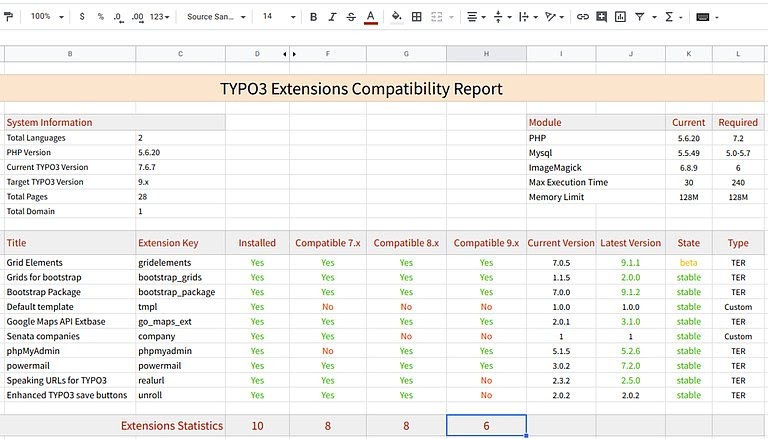This screenshot has width=768, height=439.
Task: Select Default template Compatible 7.x No cell
Action: point(328,307)
